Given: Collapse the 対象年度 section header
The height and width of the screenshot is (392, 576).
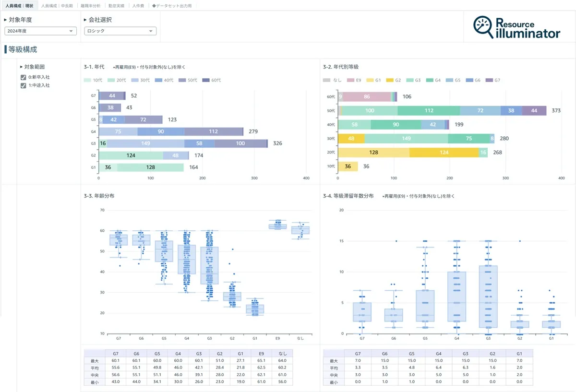Looking at the screenshot, I should pos(5,20).
